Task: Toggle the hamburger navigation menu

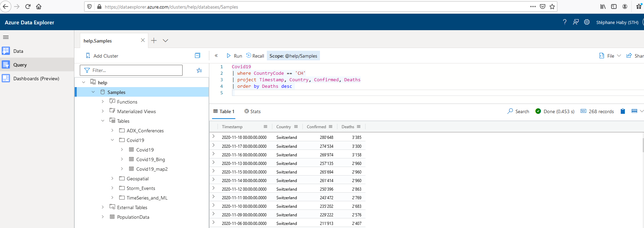Action: click(6, 37)
